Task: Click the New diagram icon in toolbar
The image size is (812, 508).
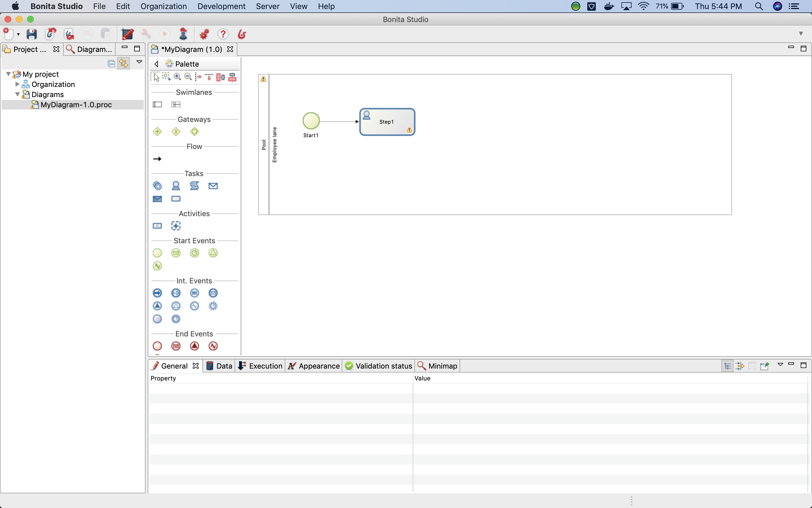Action: 8,34
